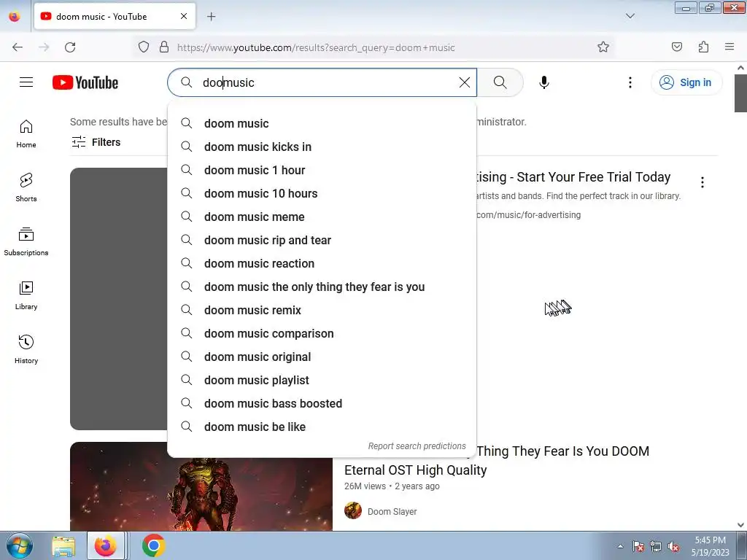The height and width of the screenshot is (560, 747).
Task: Expand the list all tabs chevron
Action: [x=630, y=16]
